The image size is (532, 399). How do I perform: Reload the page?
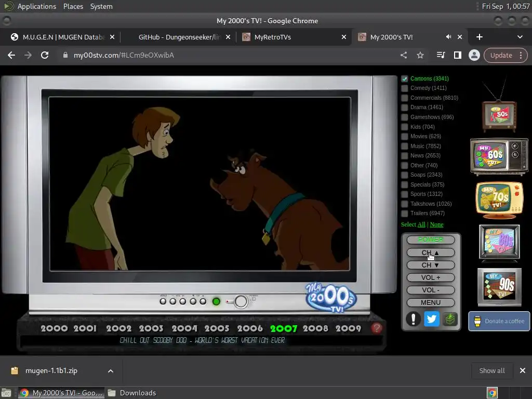(45, 55)
